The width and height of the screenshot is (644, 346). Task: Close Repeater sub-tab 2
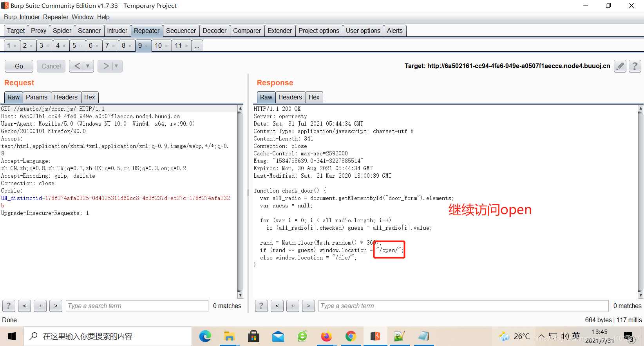pos(31,46)
